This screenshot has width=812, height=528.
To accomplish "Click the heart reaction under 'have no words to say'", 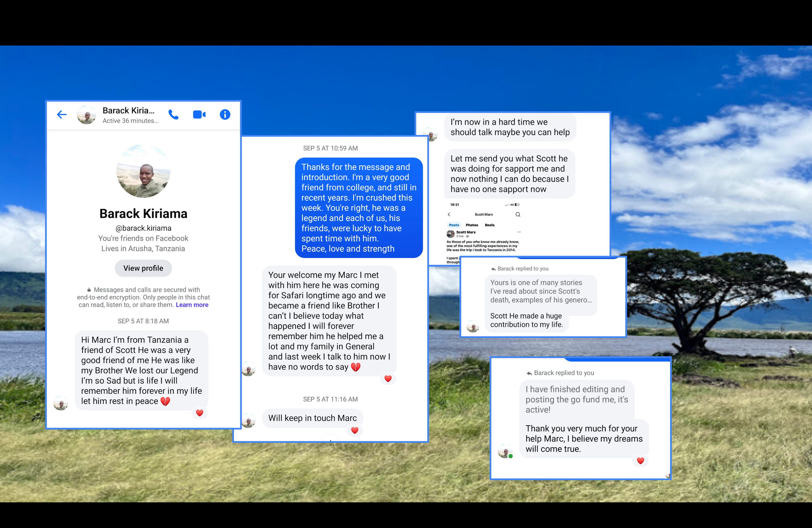I will tap(388, 379).
